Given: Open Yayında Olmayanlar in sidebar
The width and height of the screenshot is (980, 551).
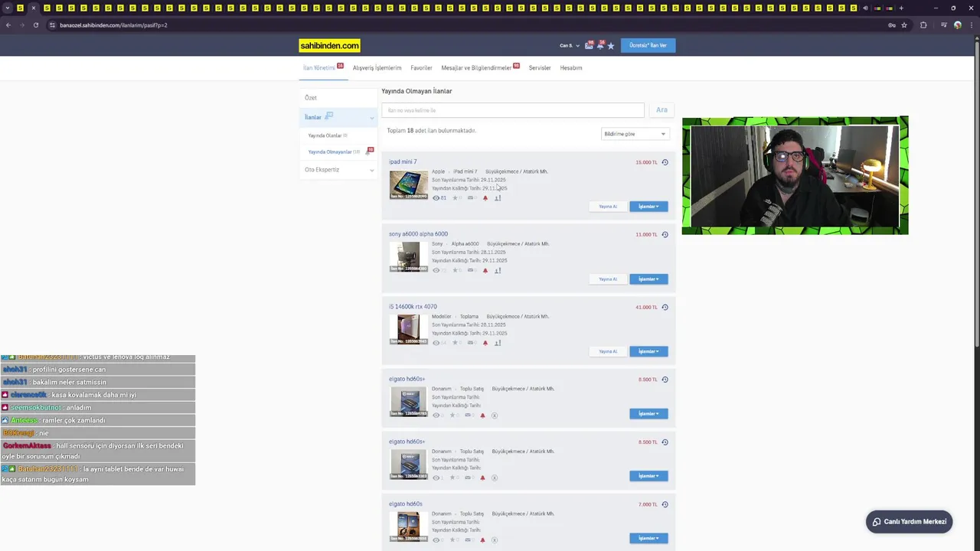Looking at the screenshot, I should click(330, 152).
